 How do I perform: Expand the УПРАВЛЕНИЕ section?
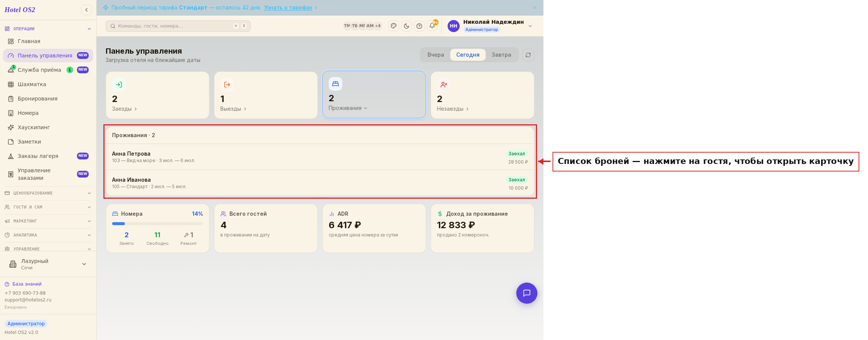click(x=48, y=249)
